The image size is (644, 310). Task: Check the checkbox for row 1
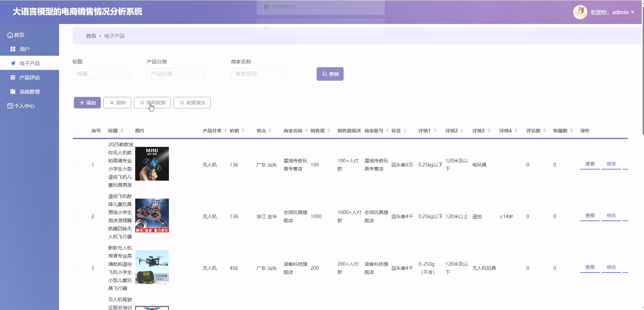pos(77,165)
